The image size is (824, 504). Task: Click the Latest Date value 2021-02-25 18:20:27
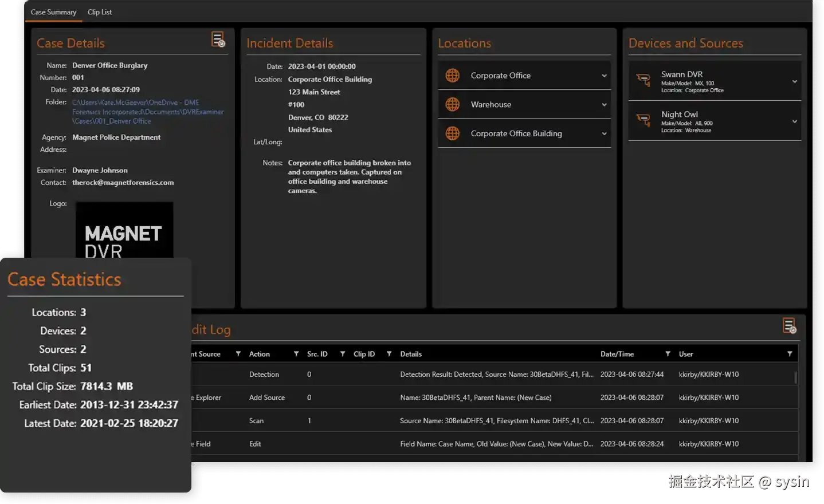(x=129, y=423)
